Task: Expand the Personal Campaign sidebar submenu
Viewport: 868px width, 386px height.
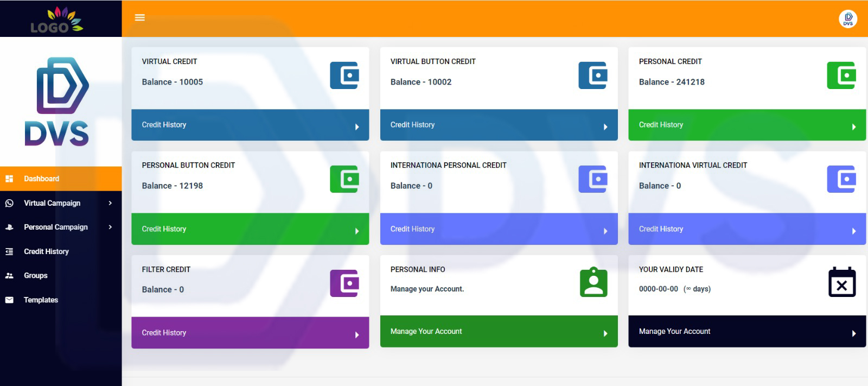Action: [x=60, y=227]
